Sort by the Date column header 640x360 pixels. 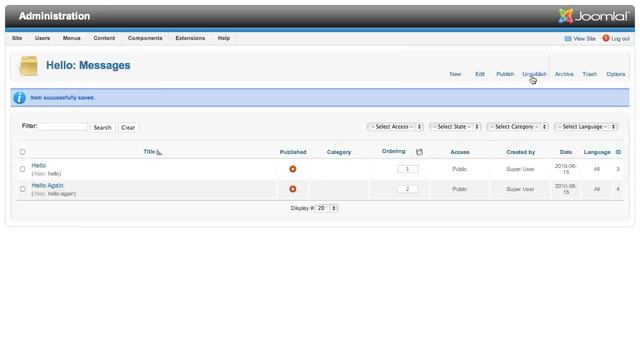coord(566,152)
